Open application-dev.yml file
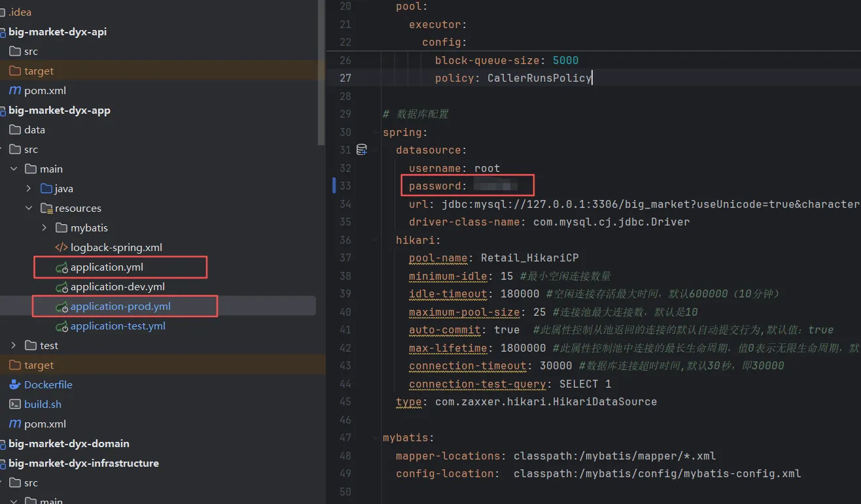 click(x=117, y=286)
